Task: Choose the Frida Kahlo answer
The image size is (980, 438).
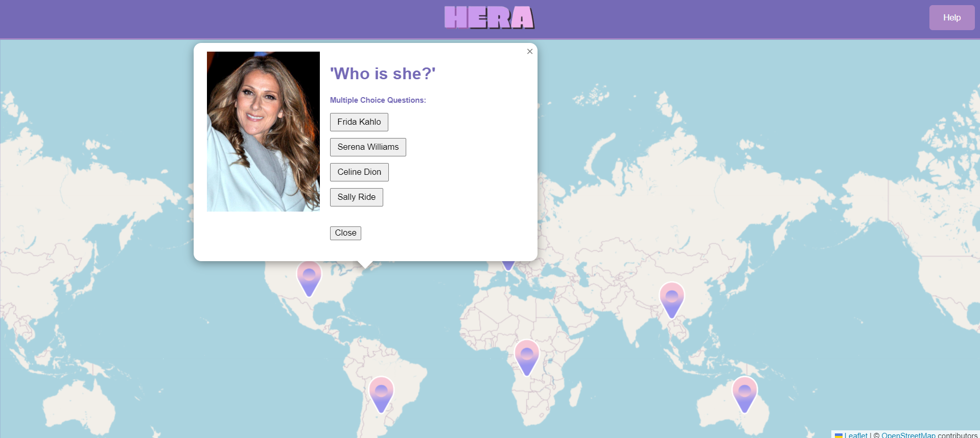Action: pyautogui.click(x=359, y=122)
